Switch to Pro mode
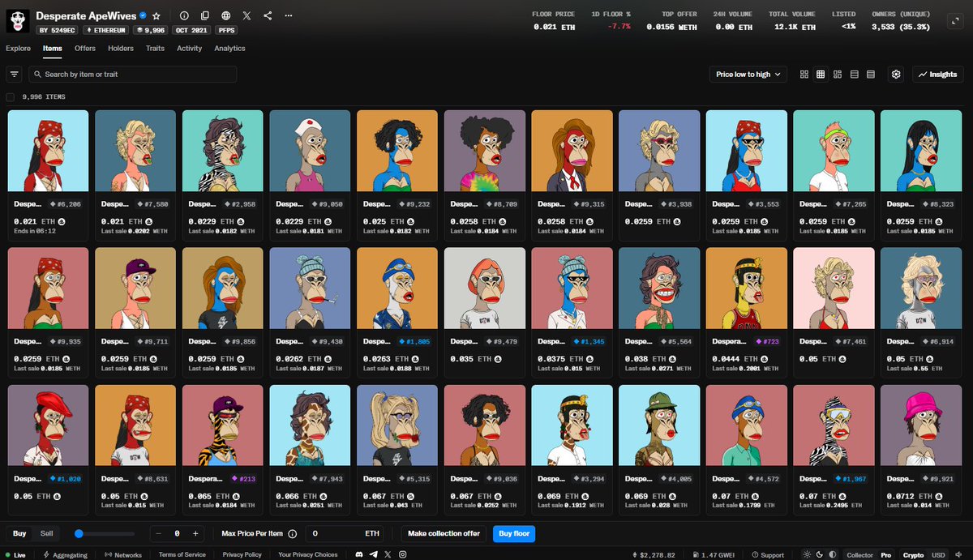 [x=885, y=555]
